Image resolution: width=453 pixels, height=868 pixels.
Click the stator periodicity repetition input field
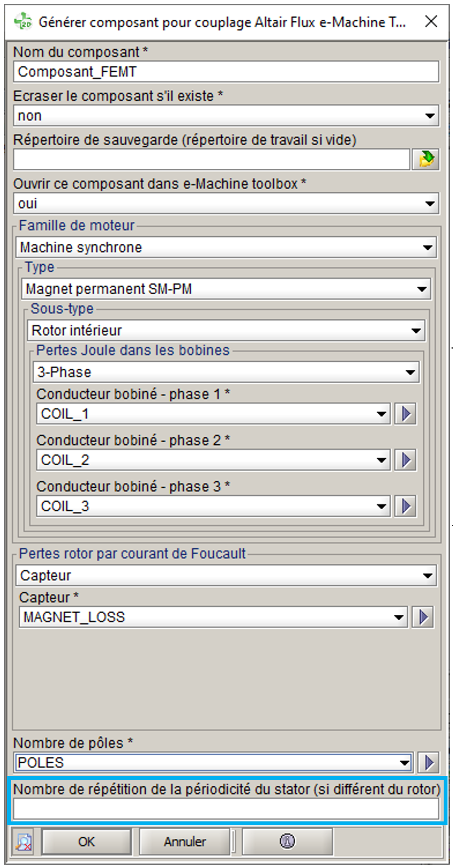point(226,809)
